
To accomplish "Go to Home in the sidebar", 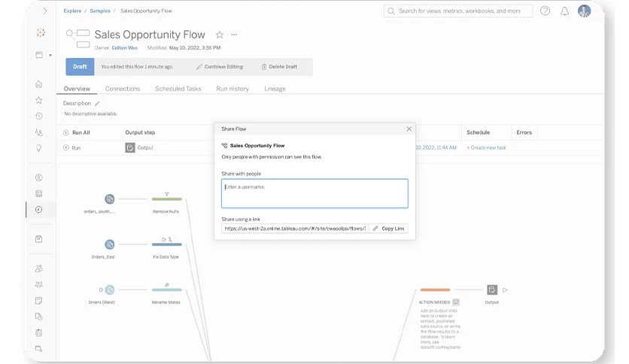I will 39,83.
